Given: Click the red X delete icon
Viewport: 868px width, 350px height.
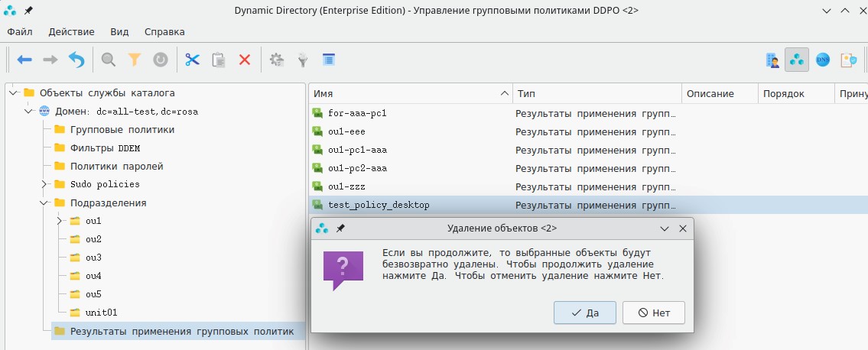Looking at the screenshot, I should click(245, 60).
